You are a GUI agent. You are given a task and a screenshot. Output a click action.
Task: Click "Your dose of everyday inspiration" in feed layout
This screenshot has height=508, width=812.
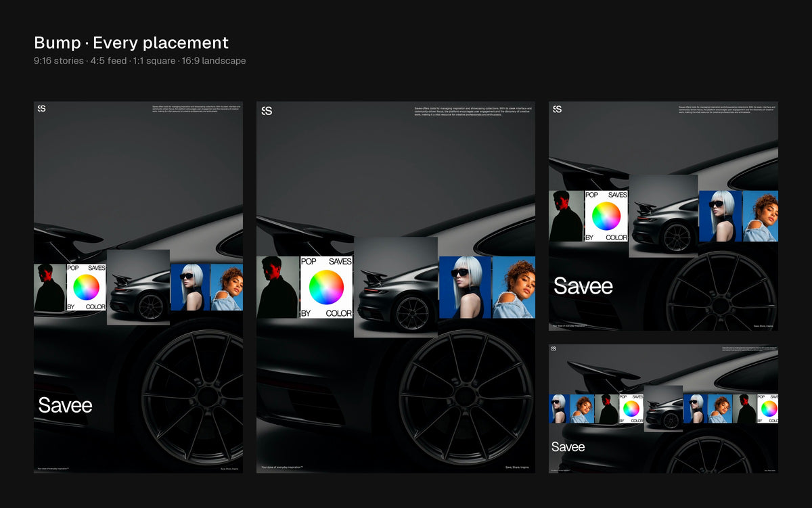pyautogui.click(x=282, y=467)
